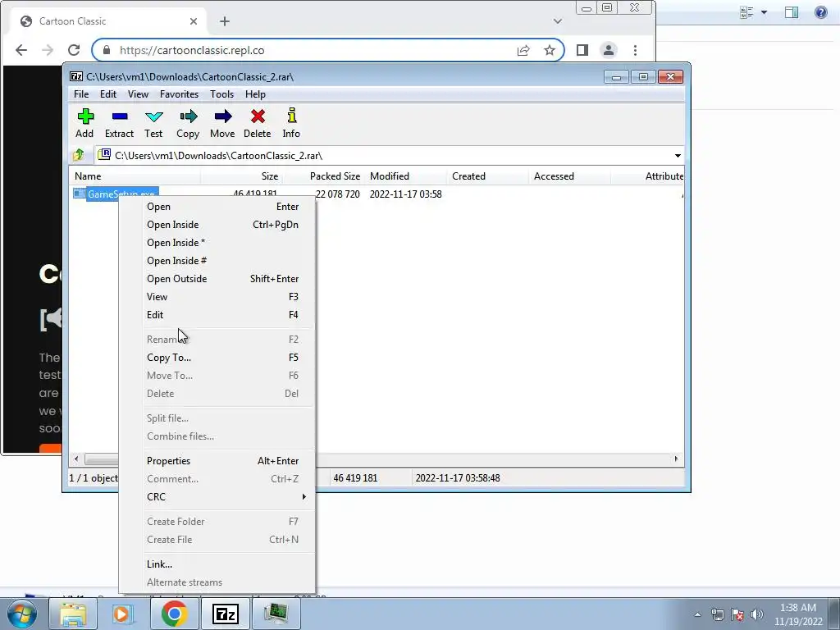Viewport: 840px width, 630px height.
Task: Click the red Delete toolbar icon
Action: coord(257,123)
